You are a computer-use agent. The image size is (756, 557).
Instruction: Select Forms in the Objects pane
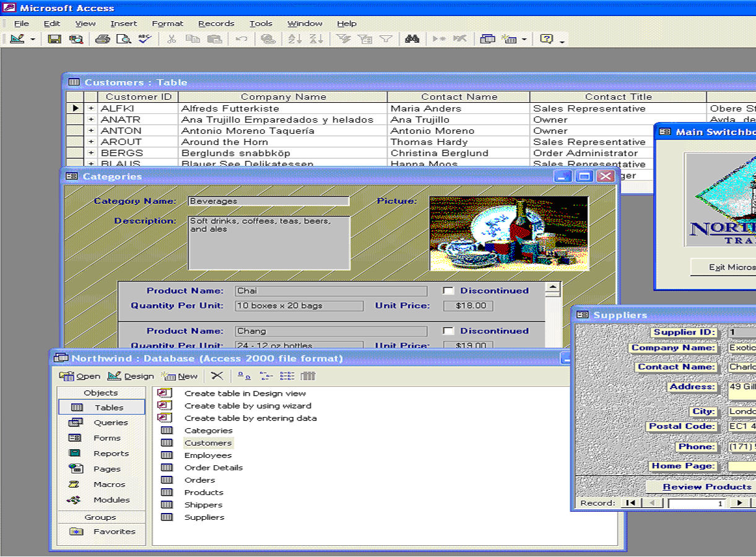coord(102,438)
